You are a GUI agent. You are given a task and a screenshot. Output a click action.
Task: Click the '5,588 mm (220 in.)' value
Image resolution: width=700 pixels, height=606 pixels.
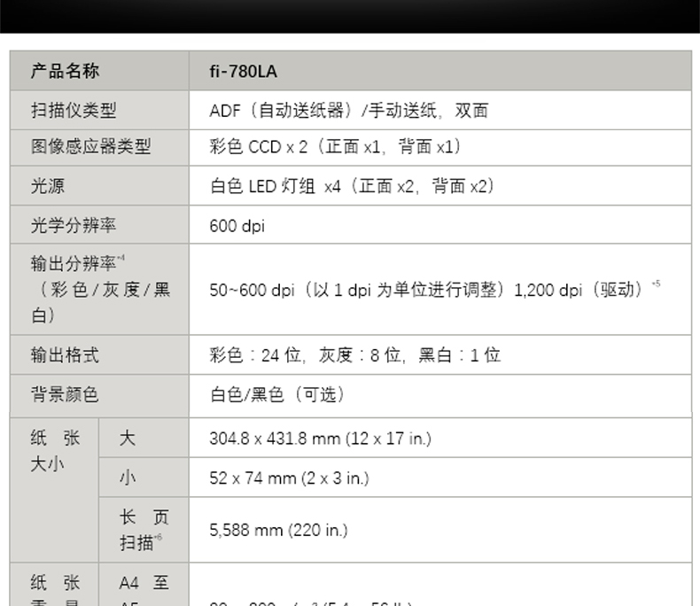pyautogui.click(x=278, y=530)
